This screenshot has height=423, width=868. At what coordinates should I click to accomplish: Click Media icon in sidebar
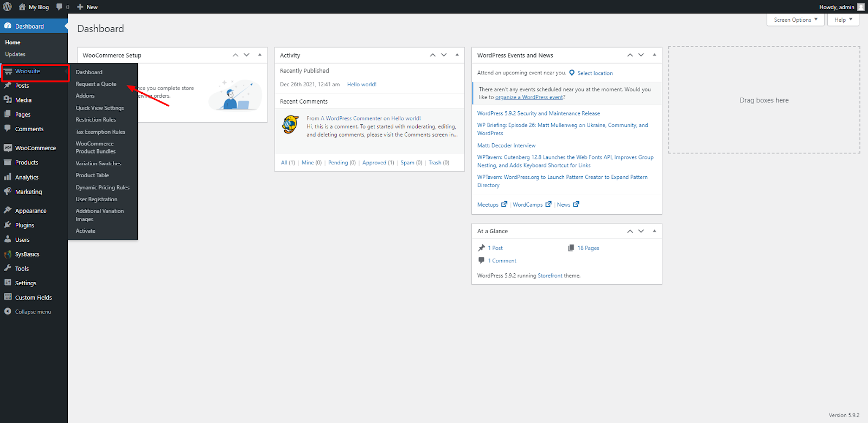tap(8, 100)
